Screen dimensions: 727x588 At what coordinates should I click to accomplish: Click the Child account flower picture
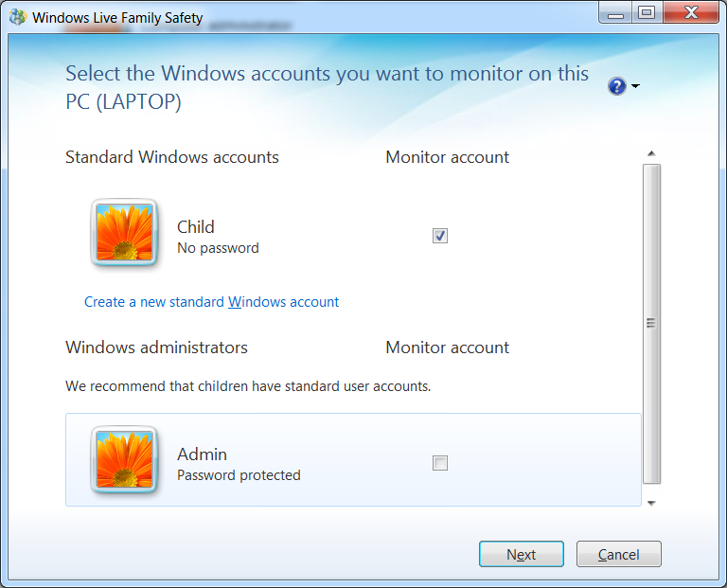click(x=124, y=232)
